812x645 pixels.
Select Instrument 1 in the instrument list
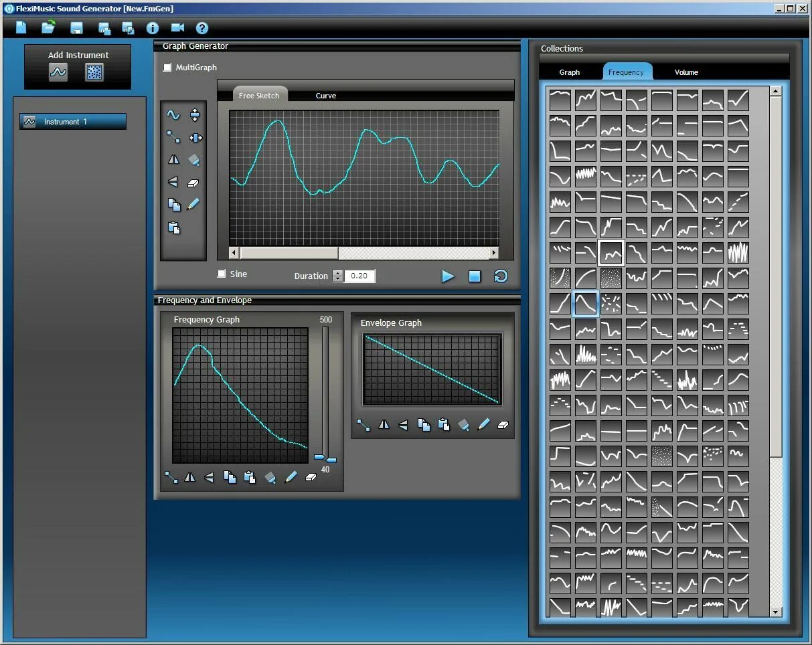coord(73,121)
